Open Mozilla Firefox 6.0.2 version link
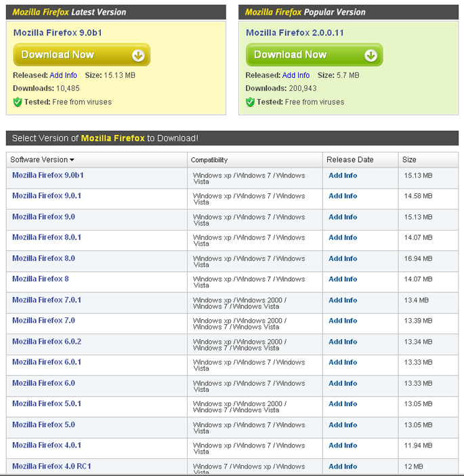The width and height of the screenshot is (464, 476). (47, 342)
